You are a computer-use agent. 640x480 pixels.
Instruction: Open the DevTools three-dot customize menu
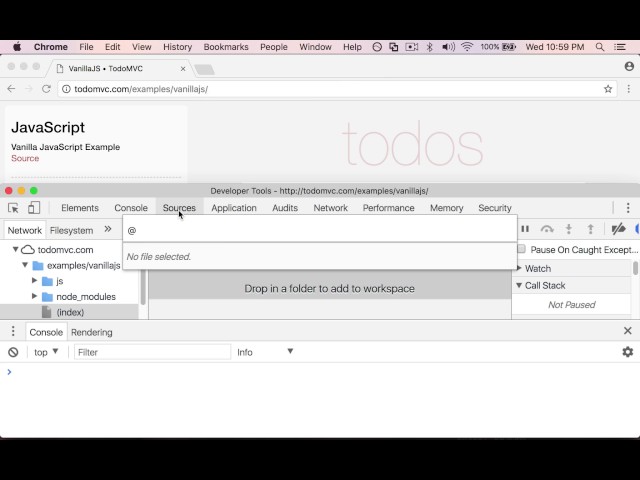(628, 208)
